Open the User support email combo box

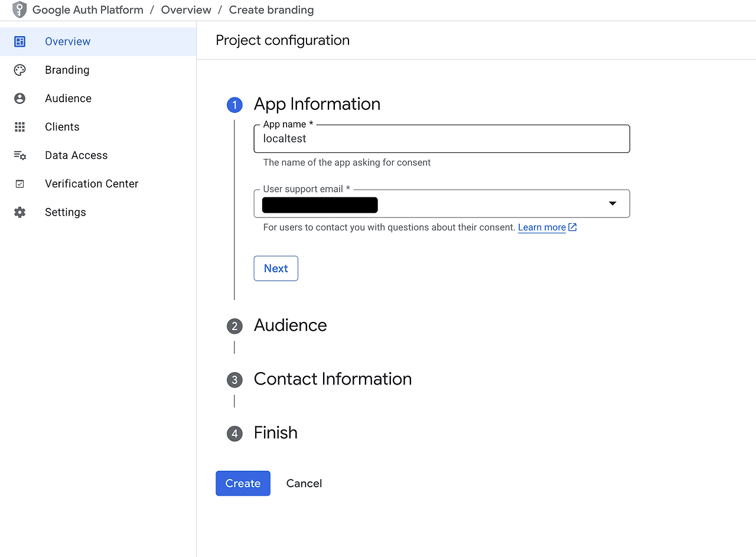pos(442,204)
